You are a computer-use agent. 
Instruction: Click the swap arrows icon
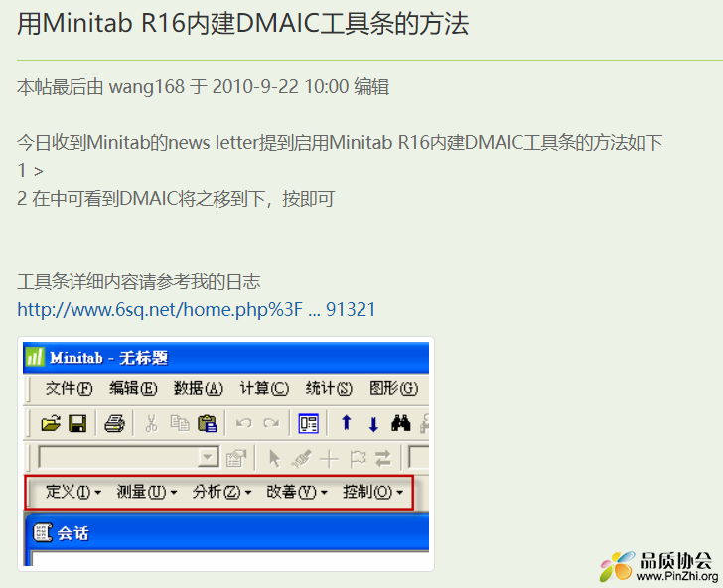(383, 459)
